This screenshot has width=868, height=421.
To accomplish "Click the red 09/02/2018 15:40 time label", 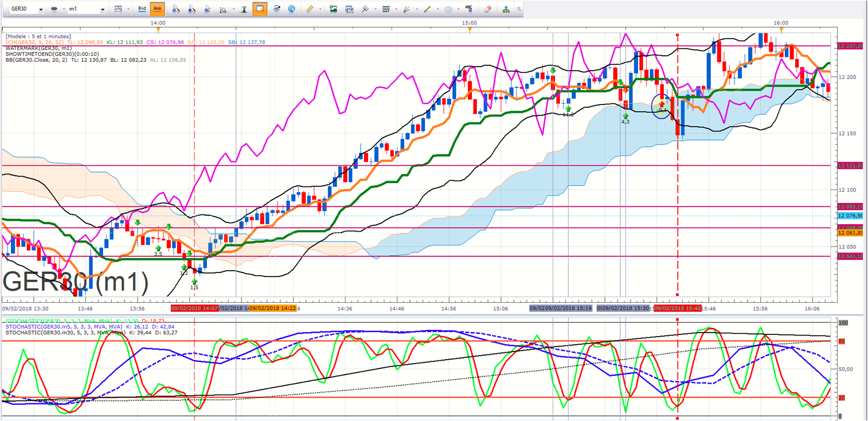I will coord(678,308).
